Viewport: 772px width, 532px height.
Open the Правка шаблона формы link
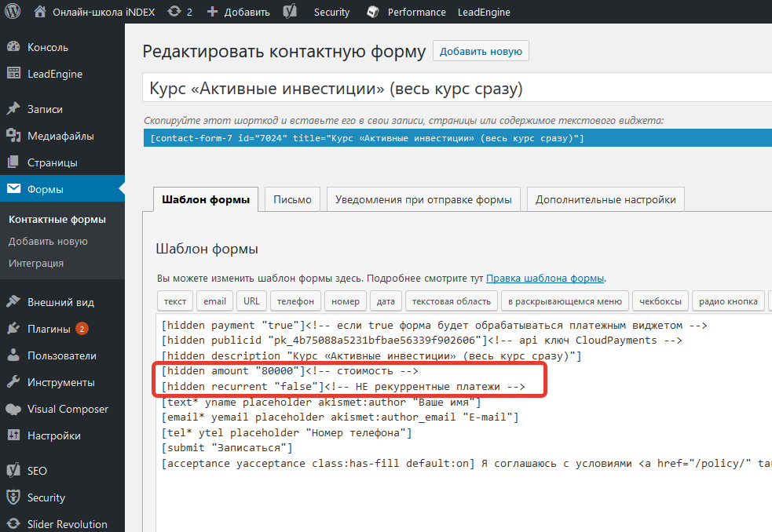click(x=545, y=279)
